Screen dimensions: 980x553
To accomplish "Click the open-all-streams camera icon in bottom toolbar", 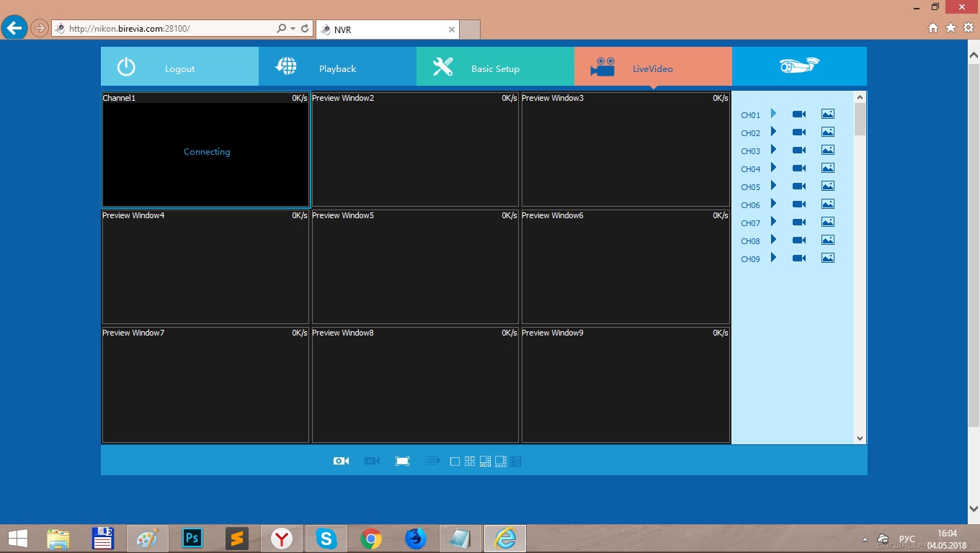I will pos(341,461).
